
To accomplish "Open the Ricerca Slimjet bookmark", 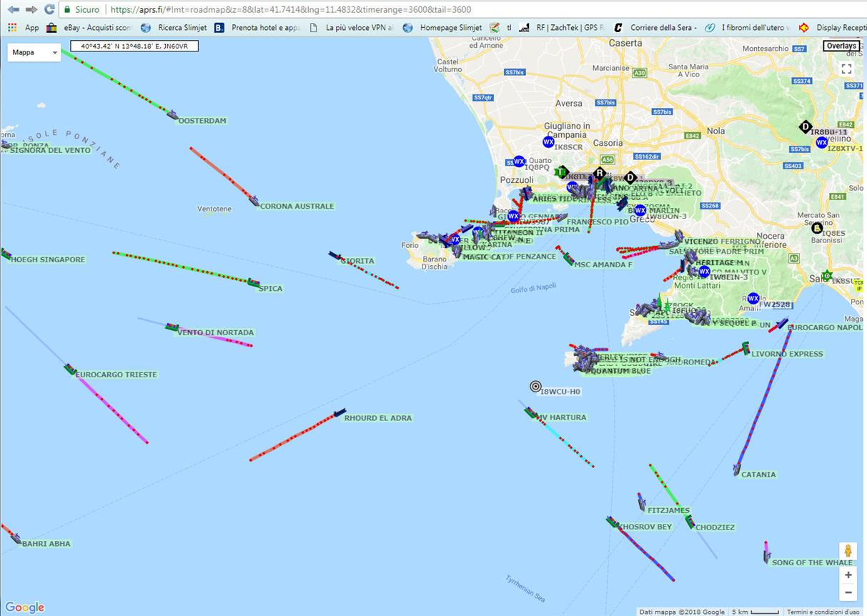I will (174, 28).
